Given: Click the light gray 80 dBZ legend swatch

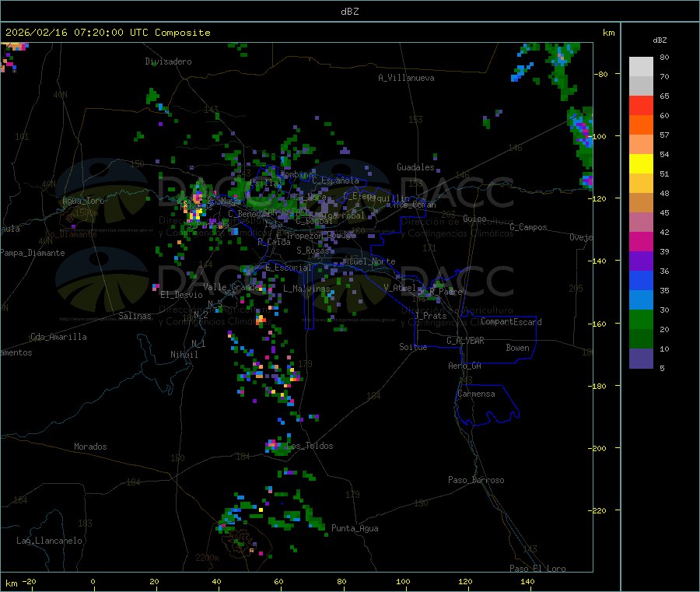Looking at the screenshot, I should pyautogui.click(x=641, y=67).
